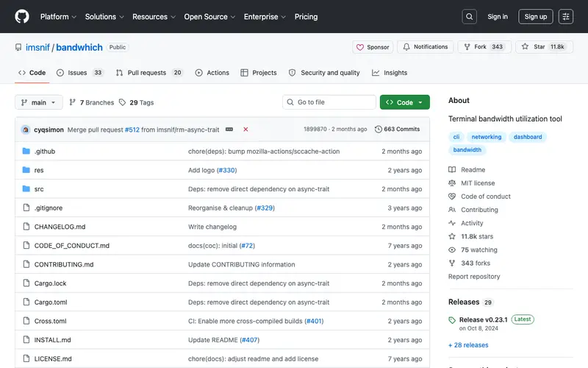Click the red failed checks X icon
This screenshot has height=368, width=588.
click(x=245, y=130)
